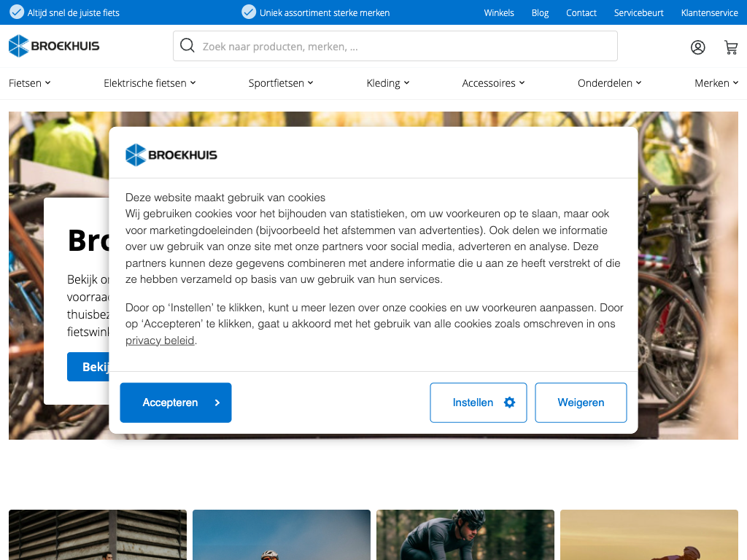Screen dimensions: 747x560
Task: Click the checkmark beside 'Uniek assortiment sterke merken'
Action: tap(249, 12)
